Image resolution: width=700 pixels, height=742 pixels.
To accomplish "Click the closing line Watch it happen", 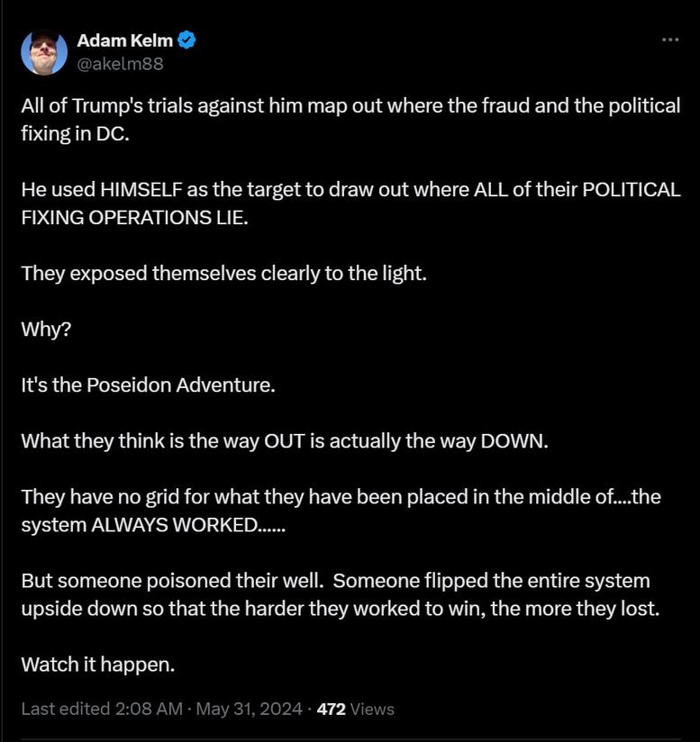I will tap(97, 665).
